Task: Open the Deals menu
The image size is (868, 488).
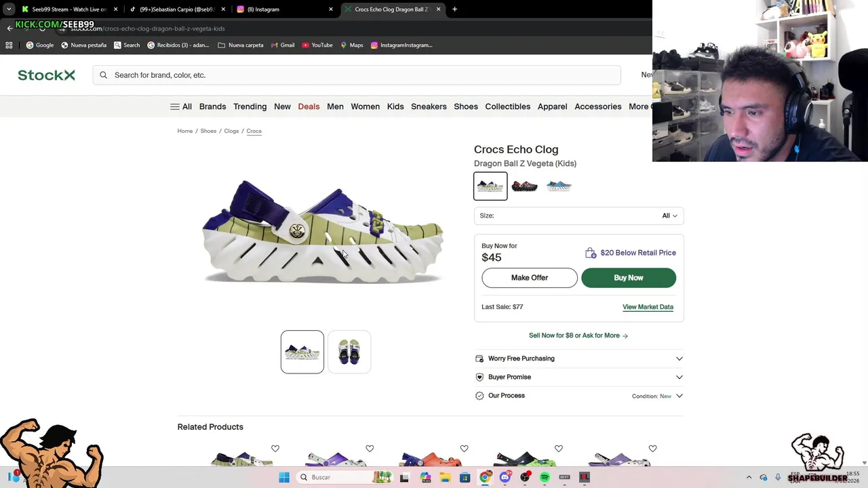Action: tap(309, 106)
